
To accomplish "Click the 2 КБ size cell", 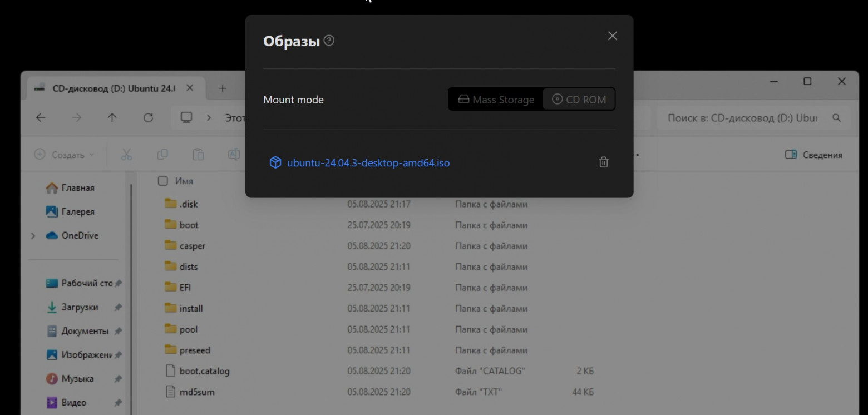I will click(x=585, y=371).
